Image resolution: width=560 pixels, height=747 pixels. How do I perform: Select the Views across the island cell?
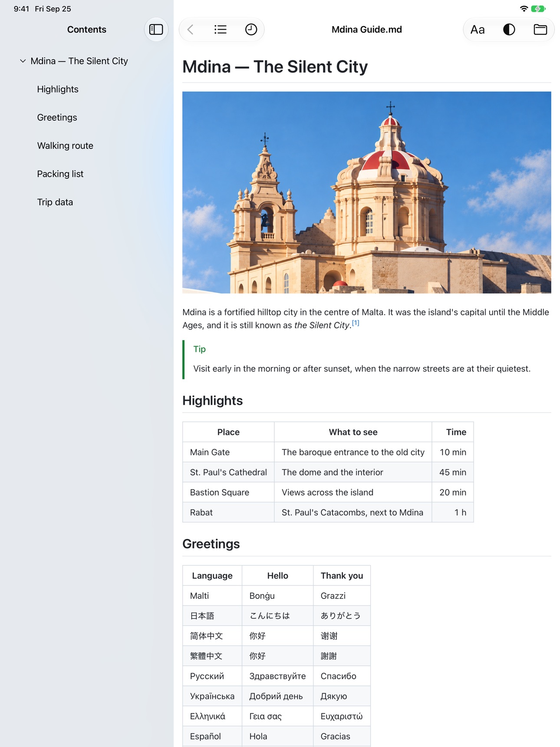pos(353,492)
